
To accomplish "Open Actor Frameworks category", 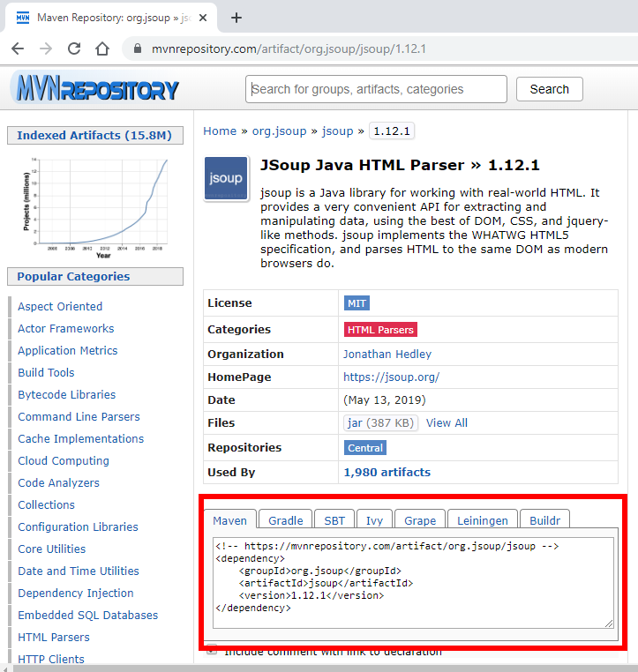I will [66, 328].
